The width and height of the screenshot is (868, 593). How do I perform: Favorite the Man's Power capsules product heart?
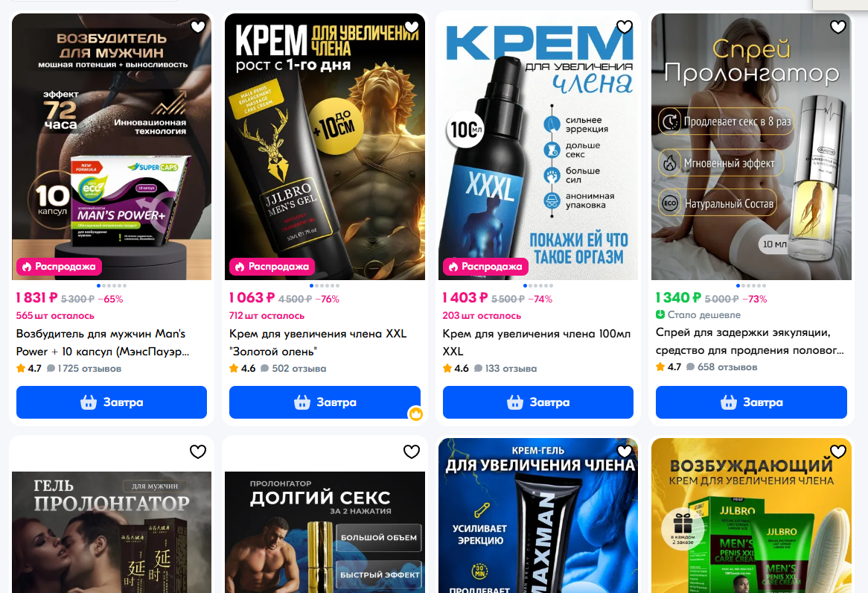(197, 26)
